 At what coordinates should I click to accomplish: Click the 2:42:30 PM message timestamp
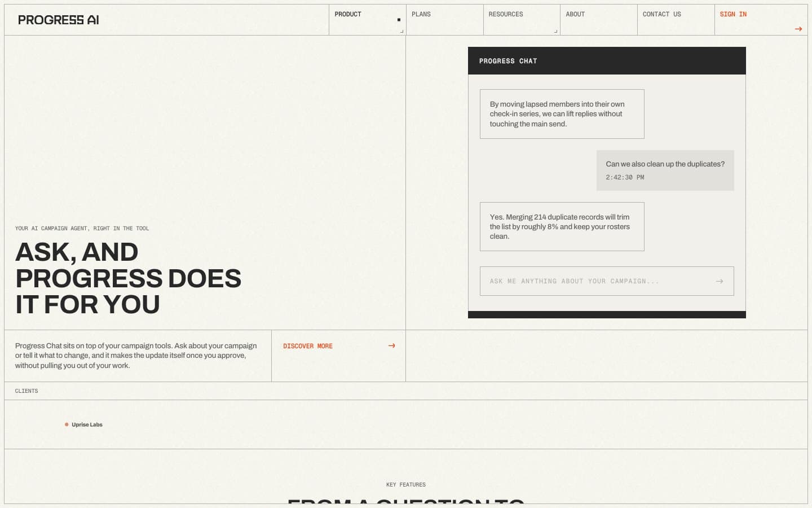pos(625,177)
